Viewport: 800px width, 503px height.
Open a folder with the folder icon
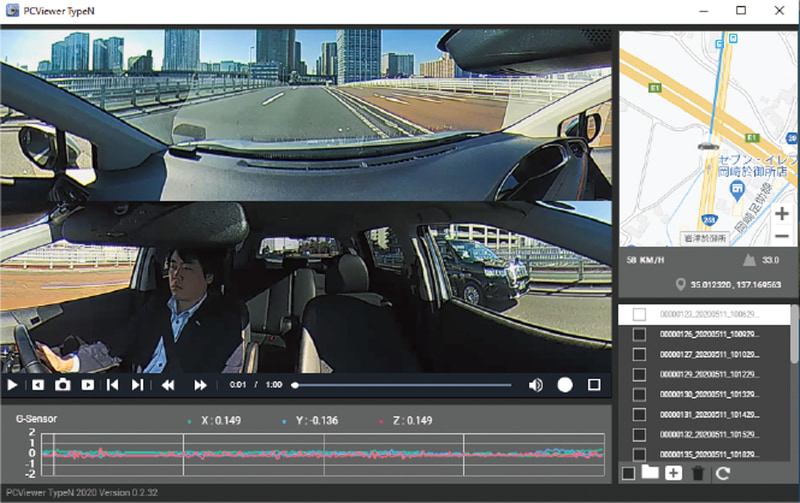[x=650, y=472]
